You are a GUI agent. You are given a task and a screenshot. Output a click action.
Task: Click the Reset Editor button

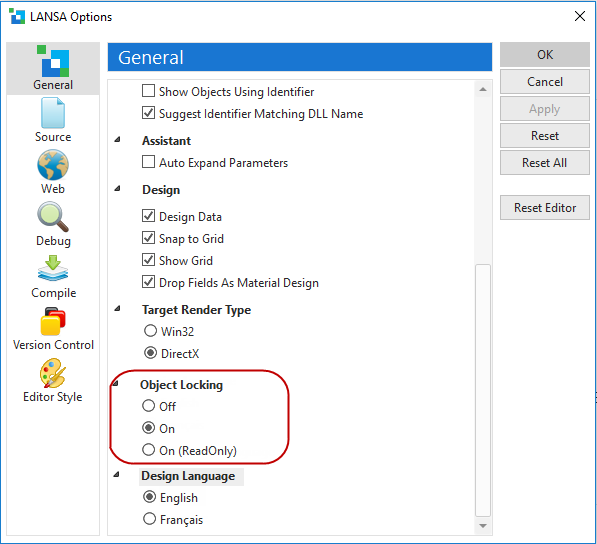coord(545,208)
